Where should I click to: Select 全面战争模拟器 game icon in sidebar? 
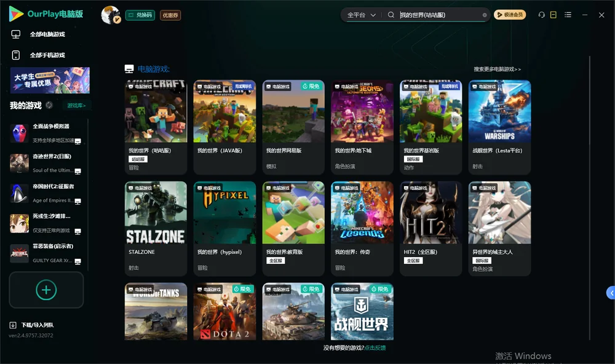coord(19,134)
